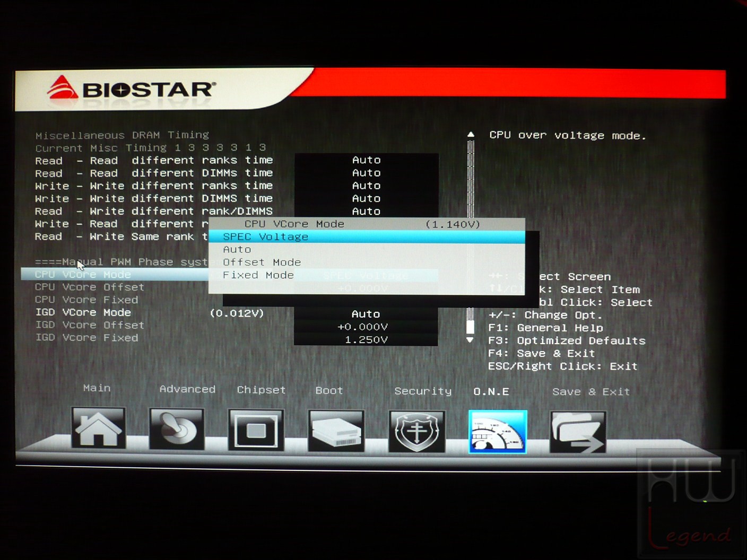
Task: Select the IGD Vcore Fixed row
Action: pos(86,338)
